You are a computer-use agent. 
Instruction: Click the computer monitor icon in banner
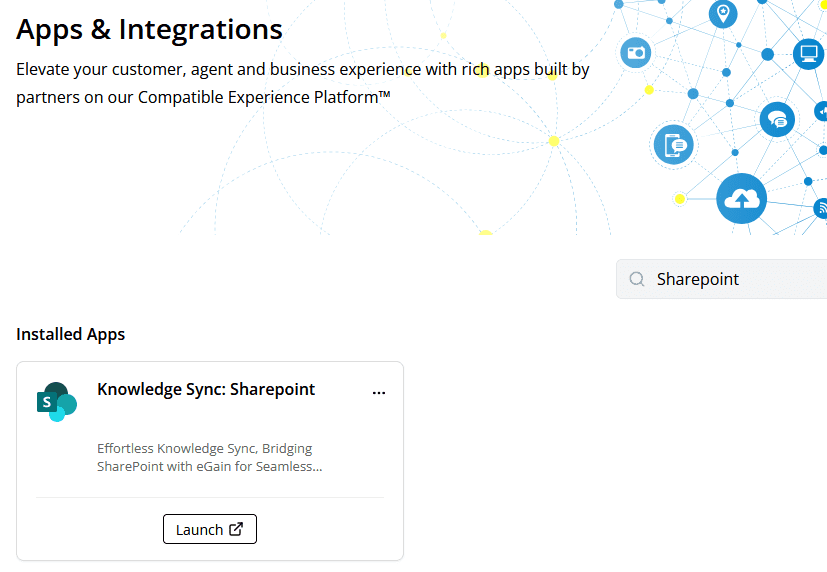[x=808, y=53]
